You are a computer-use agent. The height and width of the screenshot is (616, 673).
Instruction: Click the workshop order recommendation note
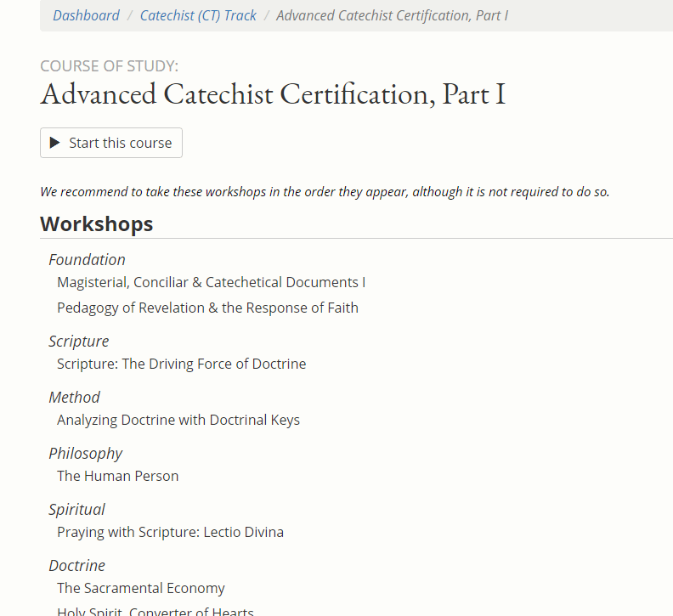[325, 191]
